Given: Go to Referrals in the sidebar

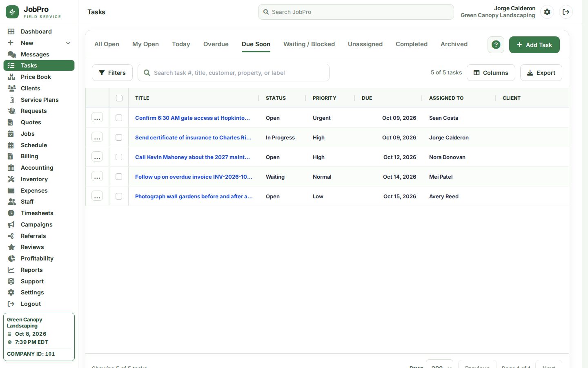Looking at the screenshot, I should coord(39,236).
